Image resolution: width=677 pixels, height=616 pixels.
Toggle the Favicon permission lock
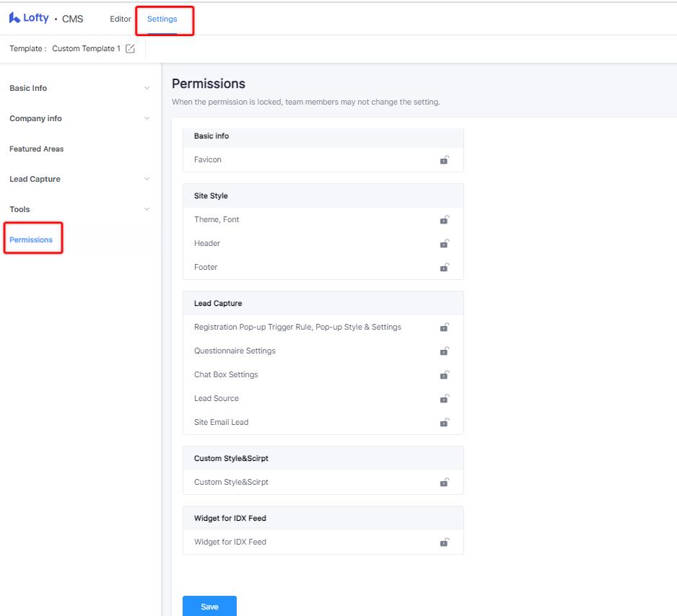point(445,160)
